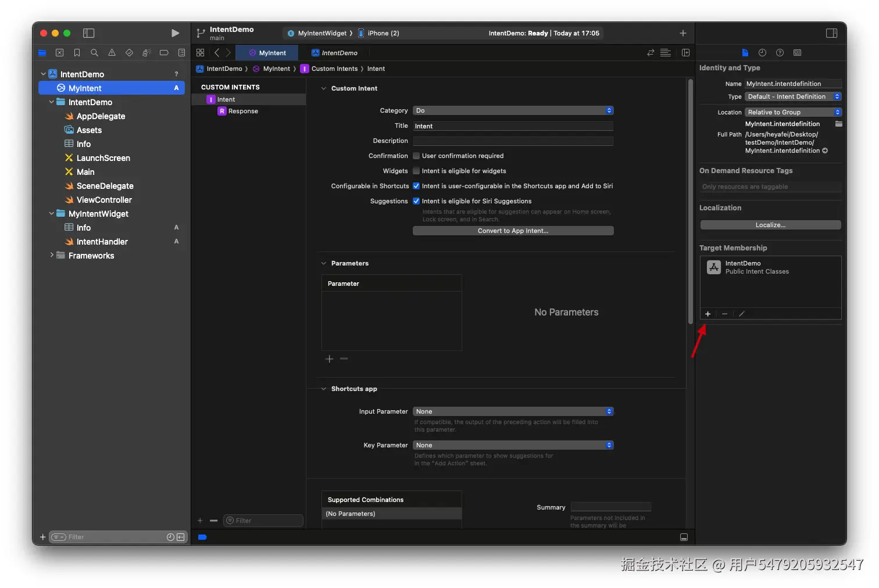Click the Localize button

770,225
